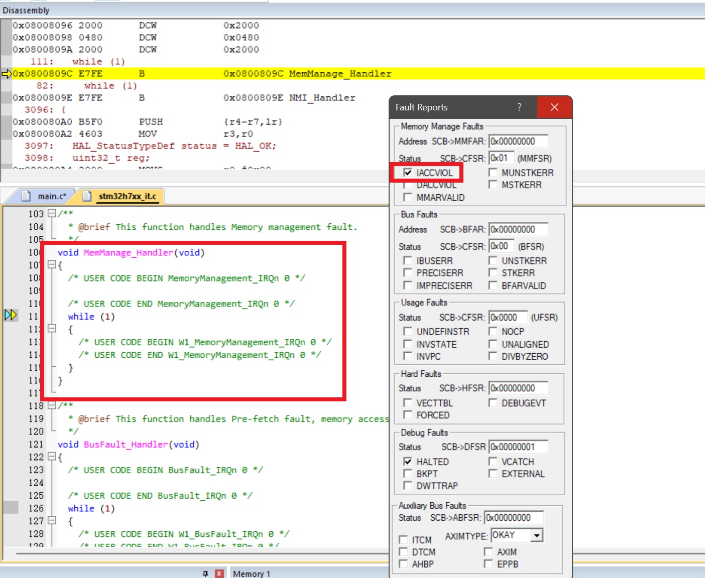The height and width of the screenshot is (584, 728).
Task: Check the UNSTKERR box
Action: click(493, 261)
